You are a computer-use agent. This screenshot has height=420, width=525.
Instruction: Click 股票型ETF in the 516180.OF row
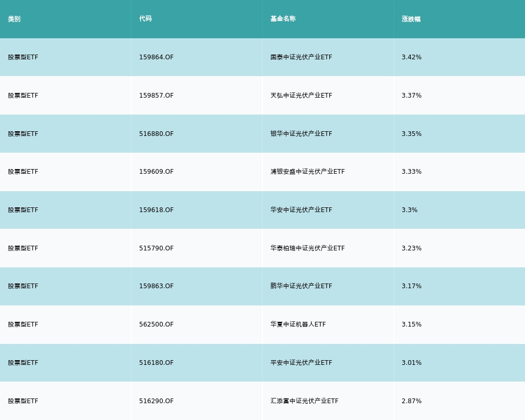[x=23, y=363]
